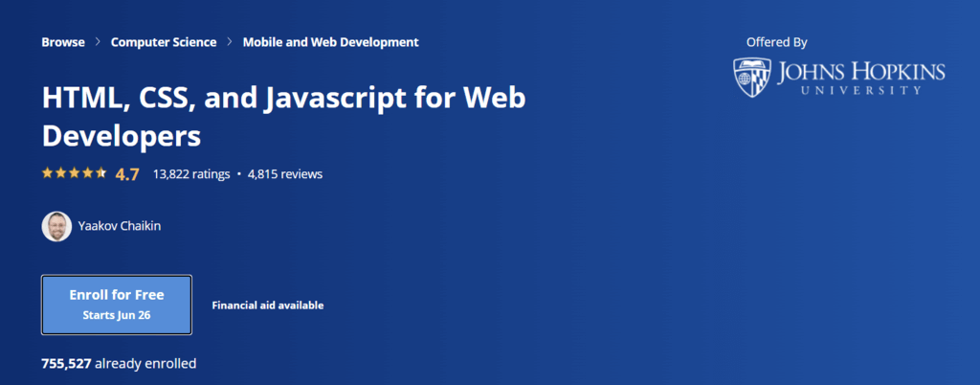980x385 pixels.
Task: Click the first gold rating star
Action: [x=47, y=173]
